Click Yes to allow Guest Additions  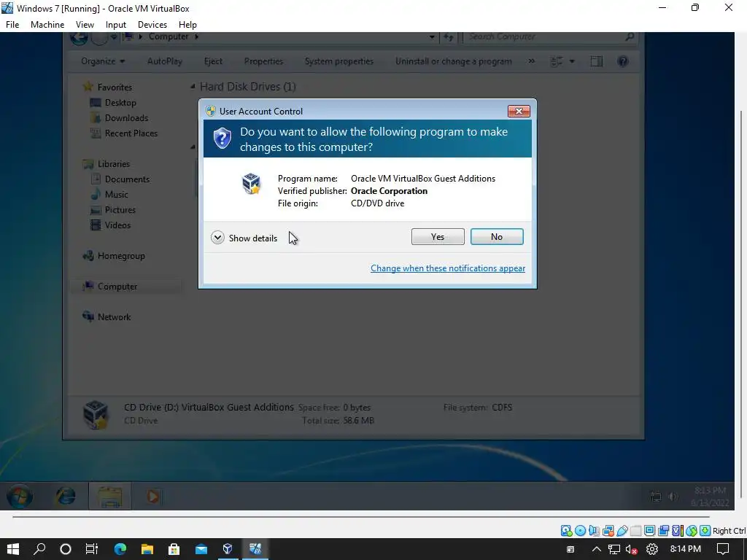pos(438,237)
